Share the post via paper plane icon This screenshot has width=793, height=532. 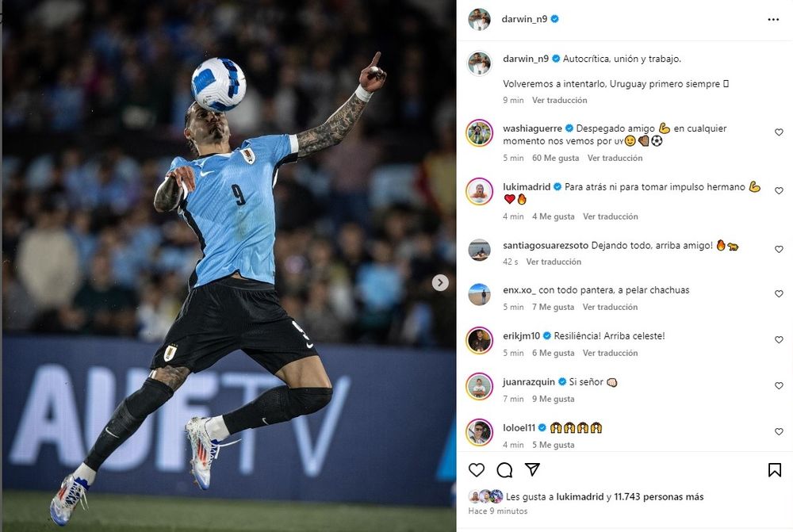point(532,469)
